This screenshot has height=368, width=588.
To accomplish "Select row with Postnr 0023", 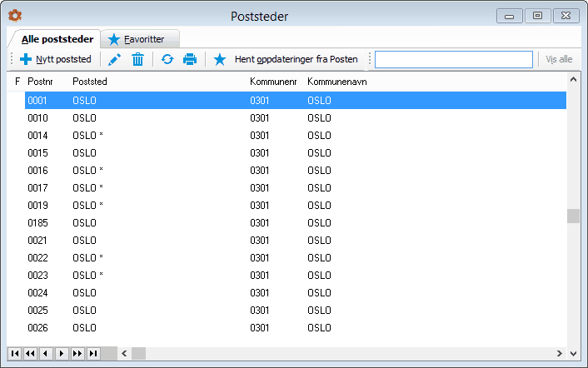I will pyautogui.click(x=296, y=276).
